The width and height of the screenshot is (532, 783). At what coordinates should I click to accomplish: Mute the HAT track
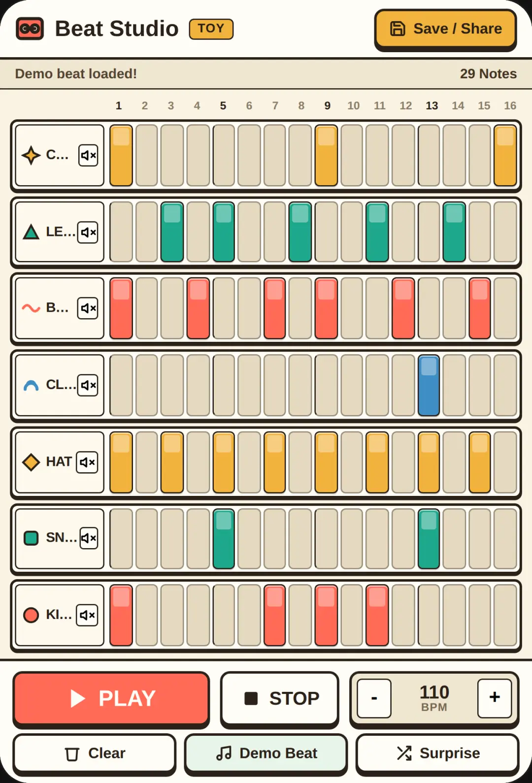[x=87, y=462]
